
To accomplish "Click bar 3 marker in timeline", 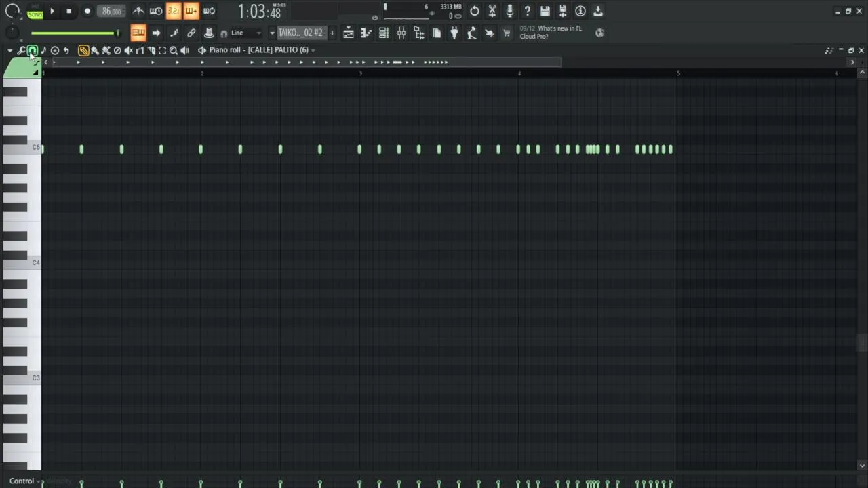I will (x=361, y=73).
